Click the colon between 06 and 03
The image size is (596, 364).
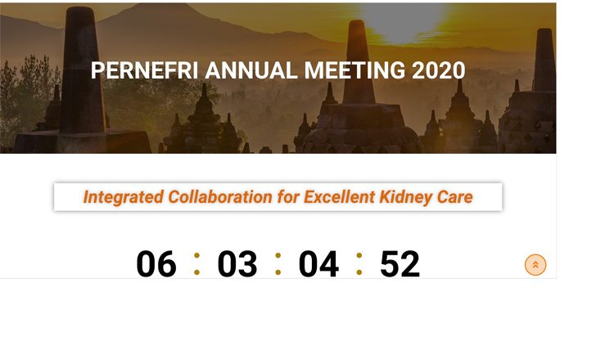[197, 263]
